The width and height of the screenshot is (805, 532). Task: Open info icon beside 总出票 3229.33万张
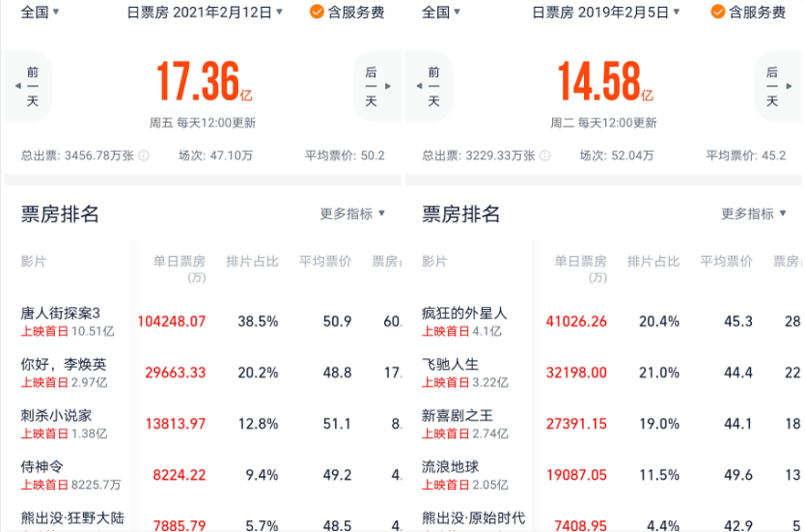tap(545, 155)
